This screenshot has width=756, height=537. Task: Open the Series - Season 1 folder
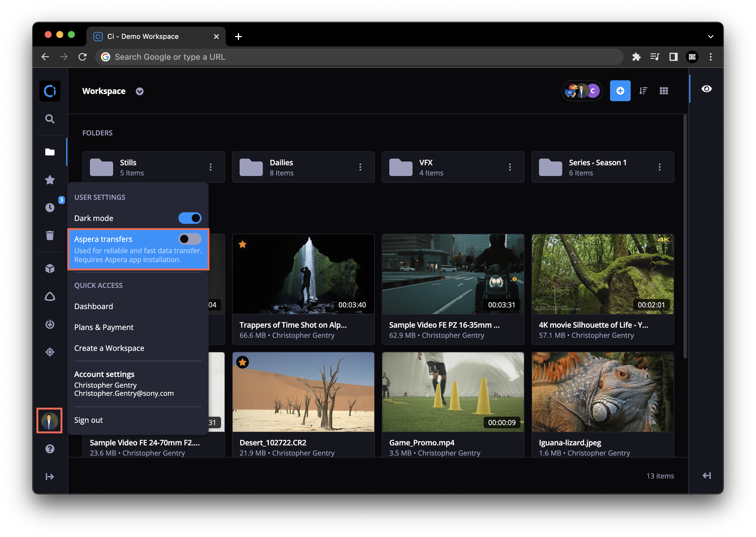(x=602, y=167)
